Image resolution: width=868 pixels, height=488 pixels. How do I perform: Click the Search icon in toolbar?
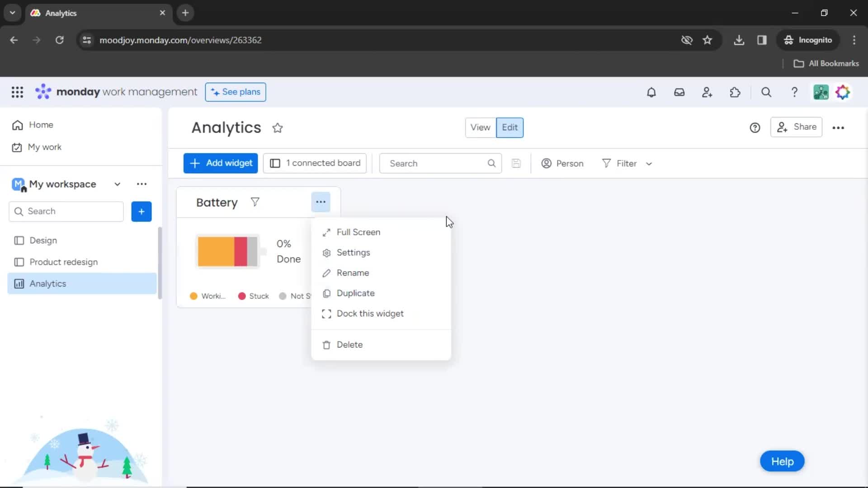click(x=767, y=92)
